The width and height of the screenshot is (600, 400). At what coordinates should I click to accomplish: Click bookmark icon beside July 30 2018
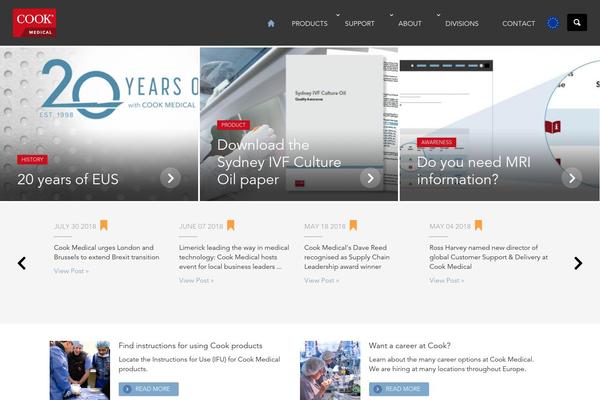pyautogui.click(x=104, y=225)
